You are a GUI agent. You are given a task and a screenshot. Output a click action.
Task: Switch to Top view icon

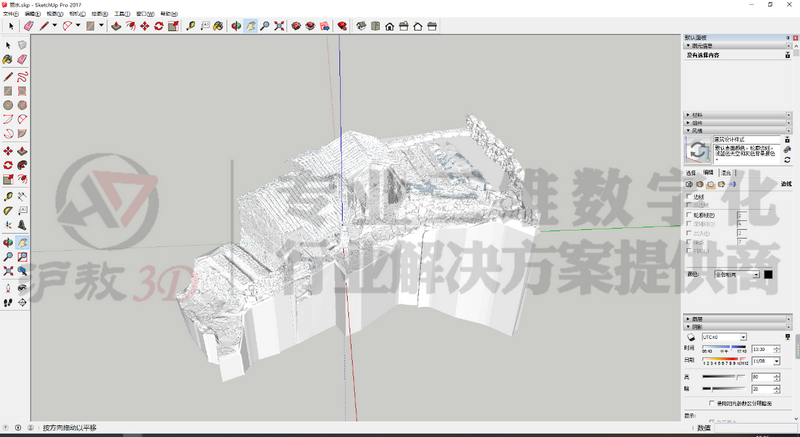tap(376, 26)
